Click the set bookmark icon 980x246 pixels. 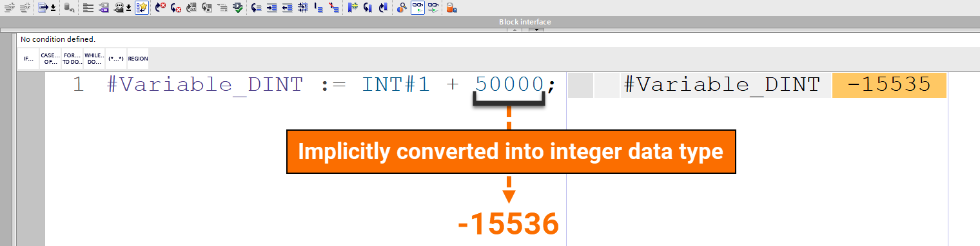[x=353, y=8]
